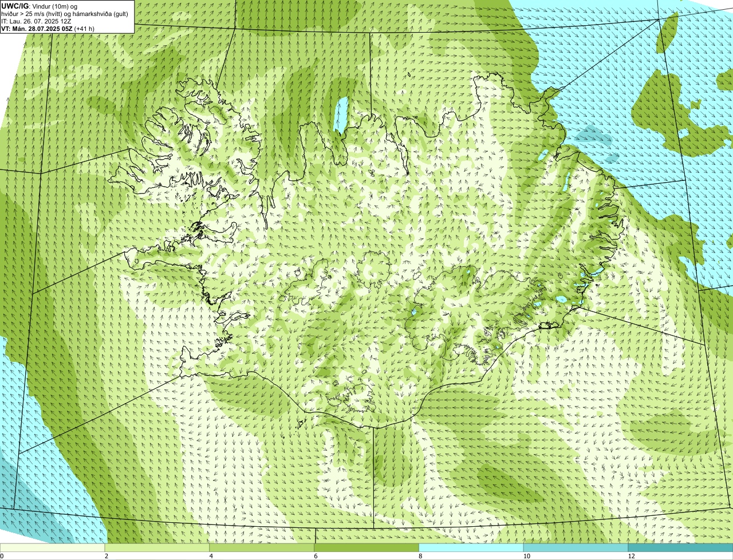
Task: Select the light cyan 8–10 m/s legend swatch
Action: [472, 548]
